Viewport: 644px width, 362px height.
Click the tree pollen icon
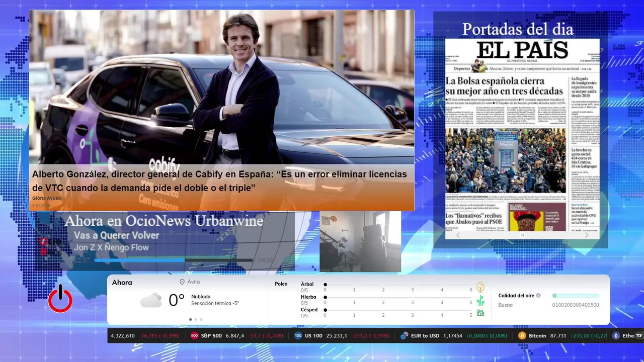(480, 287)
